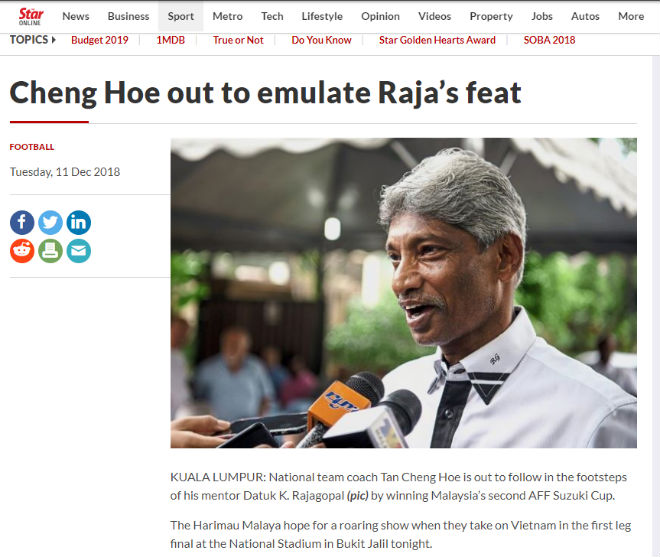660x557 pixels.
Task: Open The Star Online logo homepage
Action: coord(31,16)
